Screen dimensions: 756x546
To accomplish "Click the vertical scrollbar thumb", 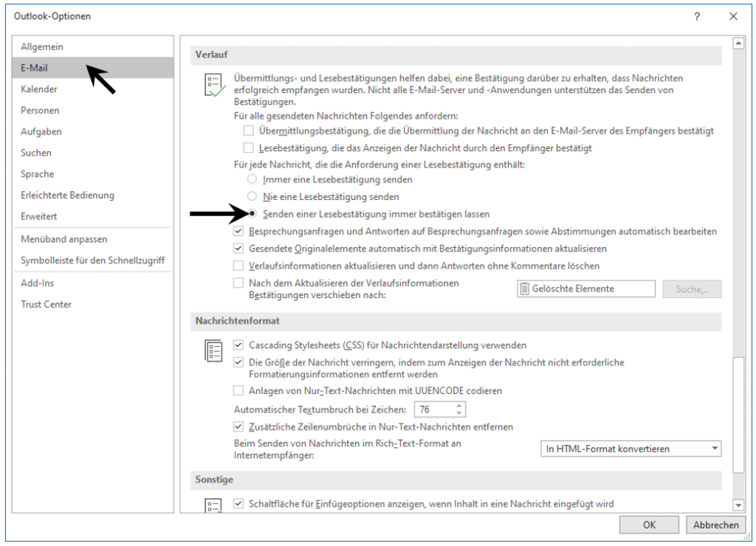I will 738,415.
